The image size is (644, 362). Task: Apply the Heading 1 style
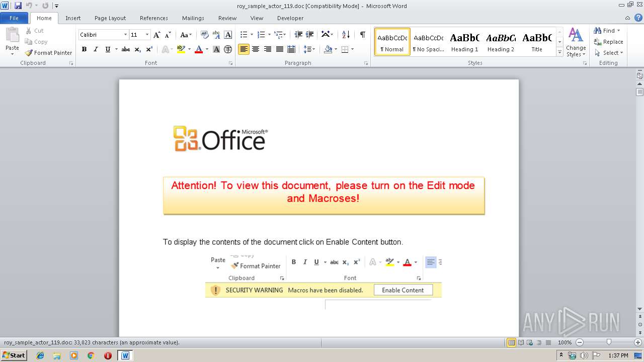pyautogui.click(x=464, y=42)
